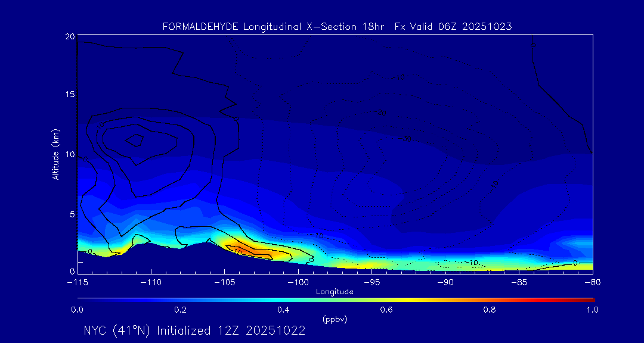This screenshot has height=343, width=644.
Task: Click the FORMALDEHYDE plot title text
Action: pyautogui.click(x=337, y=27)
